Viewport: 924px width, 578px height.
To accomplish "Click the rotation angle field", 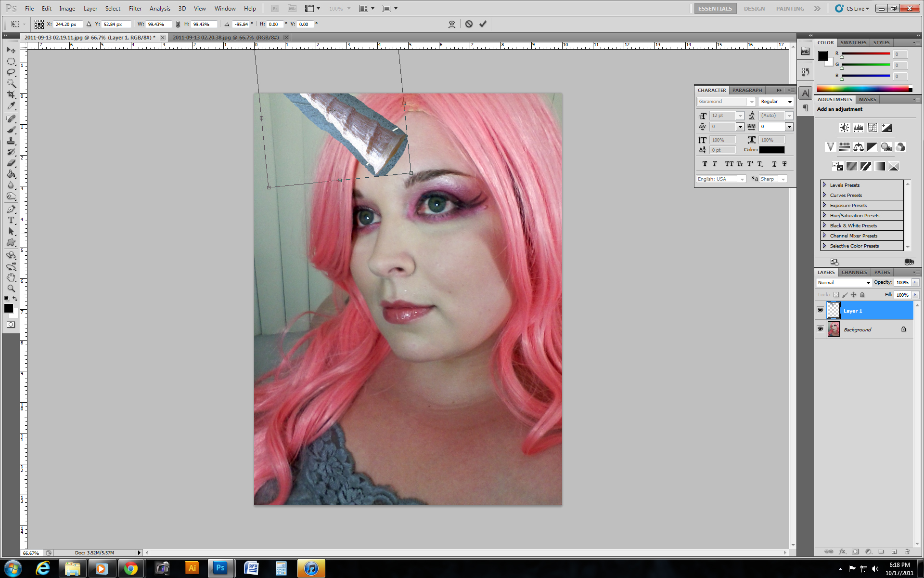I will 241,24.
